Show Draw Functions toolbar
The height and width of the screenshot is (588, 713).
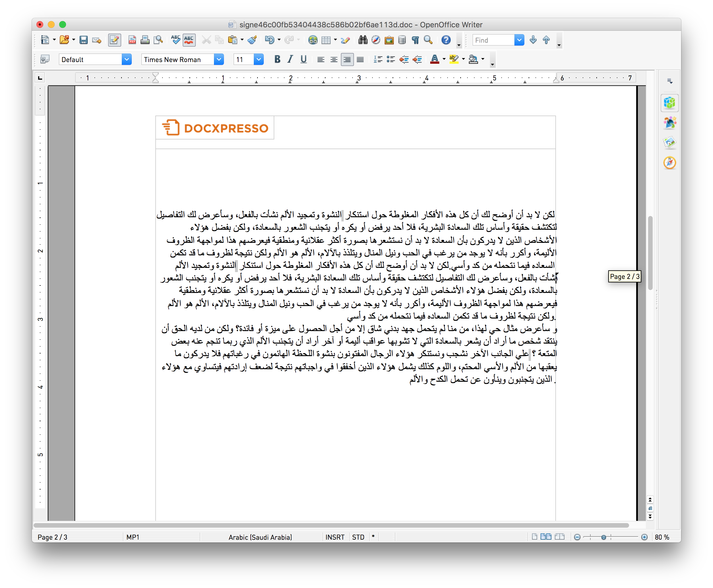345,40
